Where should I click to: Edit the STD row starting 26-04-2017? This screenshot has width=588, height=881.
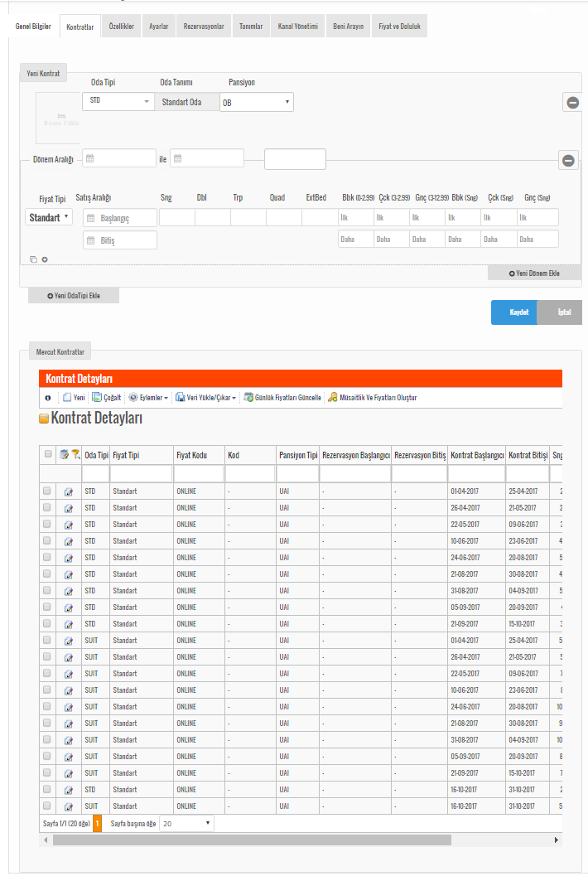tap(69, 509)
